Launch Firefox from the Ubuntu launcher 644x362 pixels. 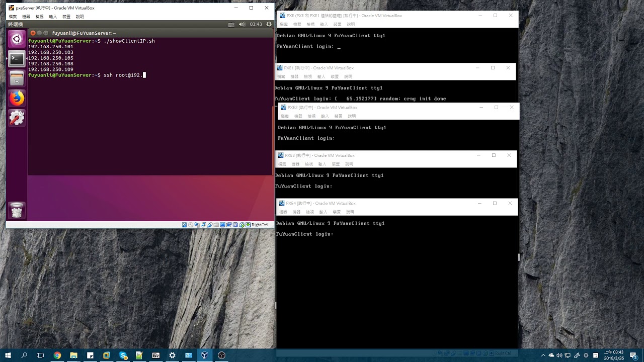pyautogui.click(x=17, y=98)
